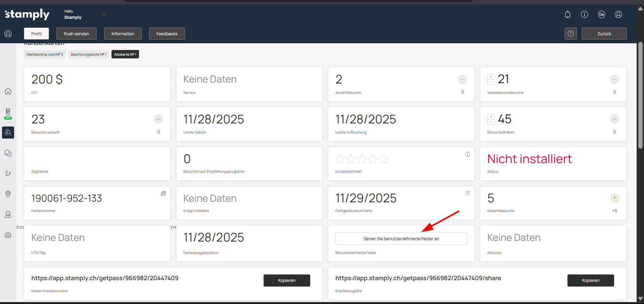Open the notifications bell icon
This screenshot has height=304, width=644.
coord(567,14)
